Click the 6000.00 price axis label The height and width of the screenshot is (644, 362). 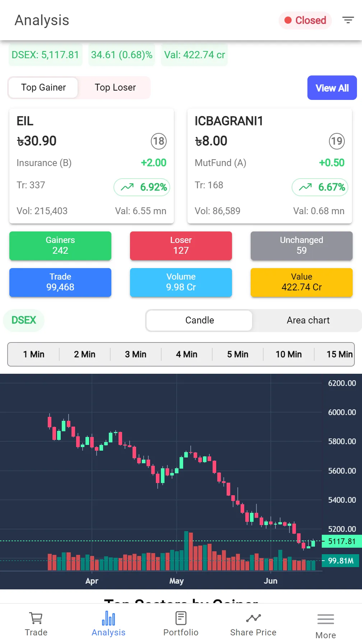(x=342, y=412)
